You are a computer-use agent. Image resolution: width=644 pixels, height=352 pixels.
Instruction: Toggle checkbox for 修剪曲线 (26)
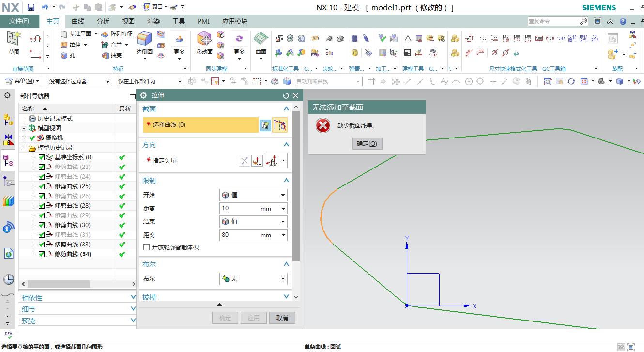42,196
